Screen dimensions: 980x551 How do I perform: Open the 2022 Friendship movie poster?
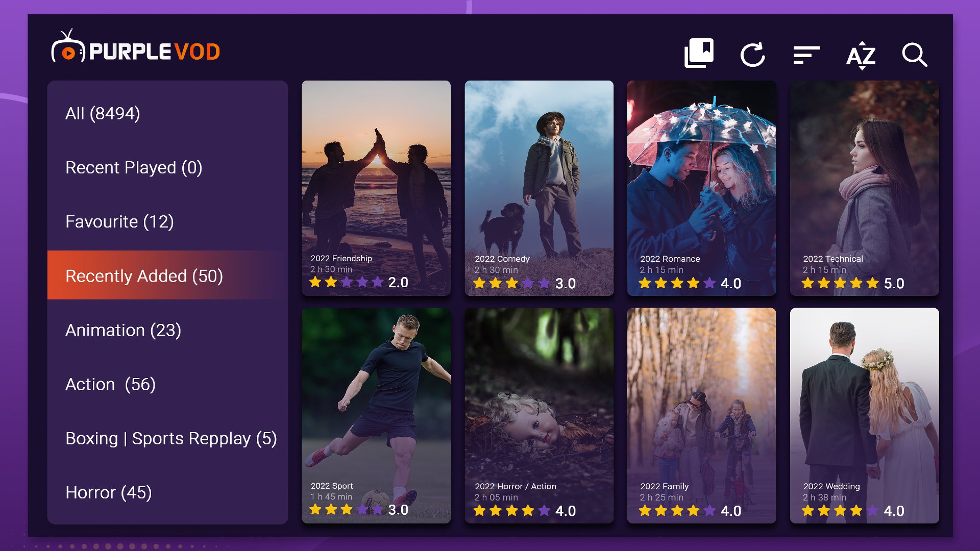376,188
